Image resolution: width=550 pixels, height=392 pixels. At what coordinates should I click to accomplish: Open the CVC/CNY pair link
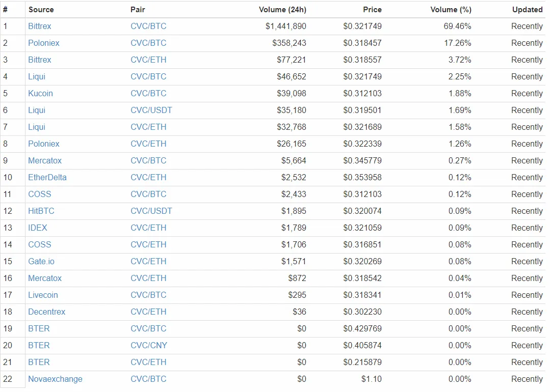(x=149, y=346)
